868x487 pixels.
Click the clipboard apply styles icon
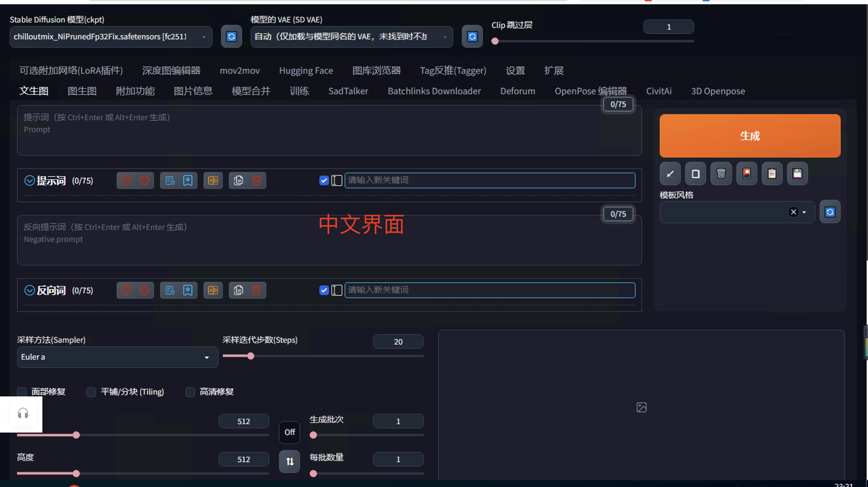click(772, 174)
